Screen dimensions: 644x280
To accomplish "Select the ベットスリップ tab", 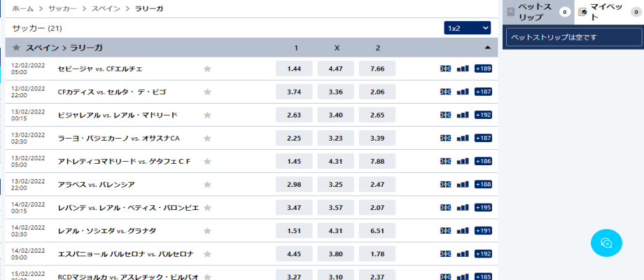I will click(x=538, y=12).
